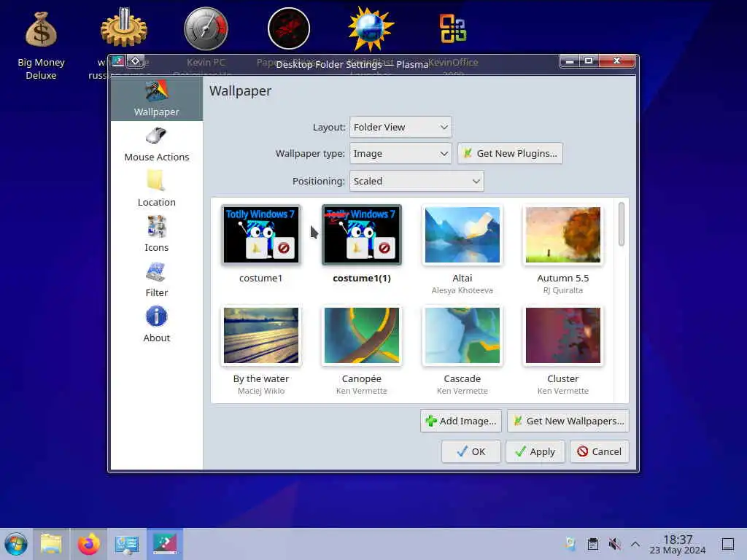Click the tray icon left of clipboard
Screen dimensions: 747x560
tap(570, 544)
